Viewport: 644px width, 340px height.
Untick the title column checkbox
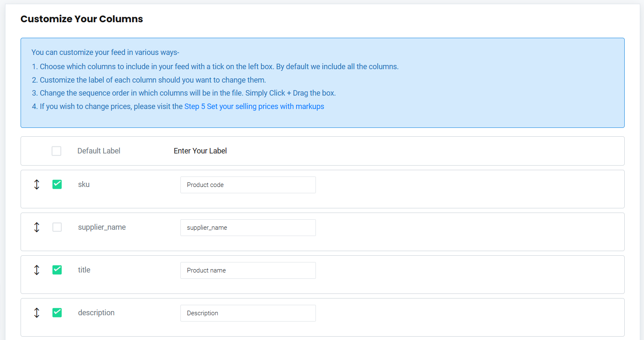click(x=57, y=270)
